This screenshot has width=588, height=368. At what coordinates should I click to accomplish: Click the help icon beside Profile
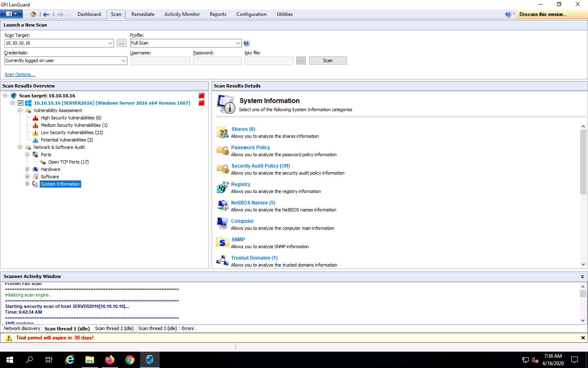coord(246,43)
